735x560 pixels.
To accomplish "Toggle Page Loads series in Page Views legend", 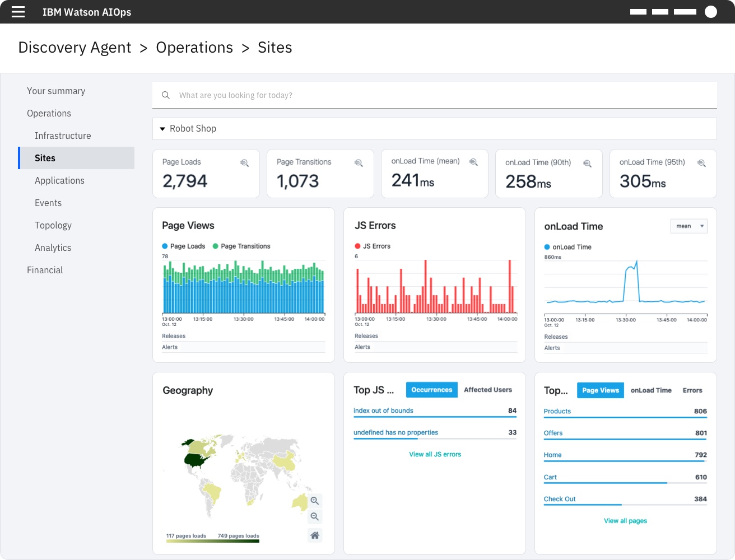I will pyautogui.click(x=183, y=246).
